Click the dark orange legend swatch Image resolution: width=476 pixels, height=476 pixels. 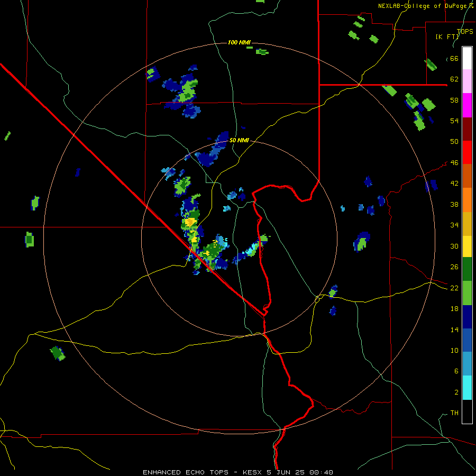coord(467,176)
